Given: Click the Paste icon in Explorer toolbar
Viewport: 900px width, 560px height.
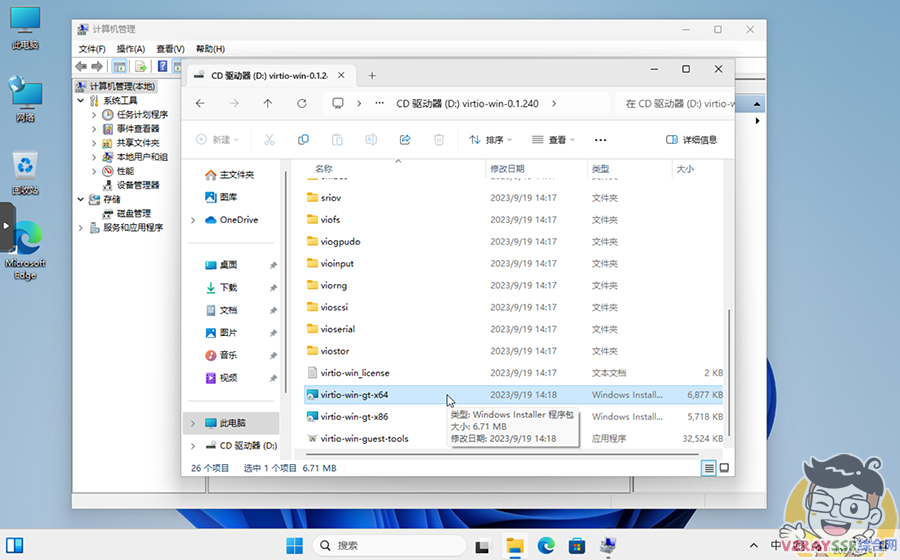Looking at the screenshot, I should 337,139.
